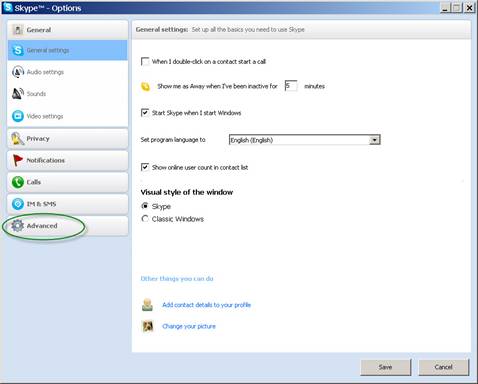Click the Audio settings headset icon
The height and width of the screenshot is (384, 478).
pos(18,72)
